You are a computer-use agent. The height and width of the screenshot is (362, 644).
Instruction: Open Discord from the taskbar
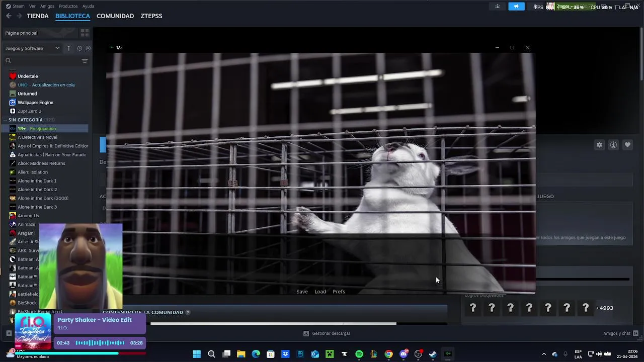tap(404, 354)
